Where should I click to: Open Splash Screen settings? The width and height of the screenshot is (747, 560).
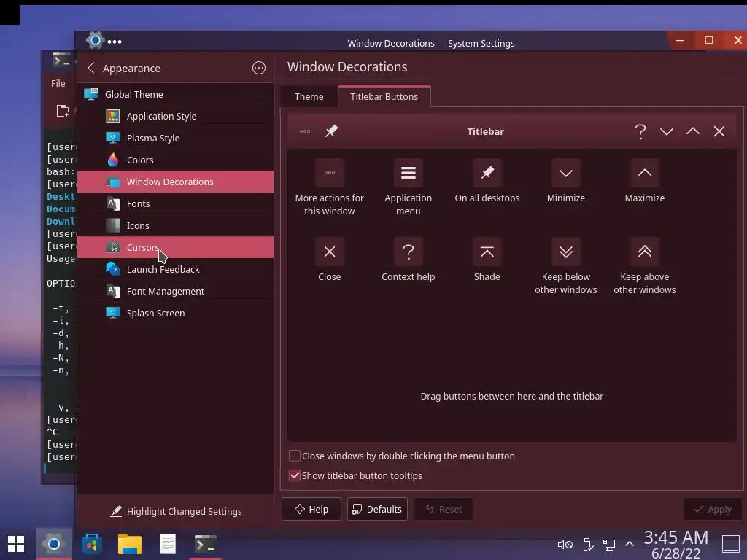(175, 314)
